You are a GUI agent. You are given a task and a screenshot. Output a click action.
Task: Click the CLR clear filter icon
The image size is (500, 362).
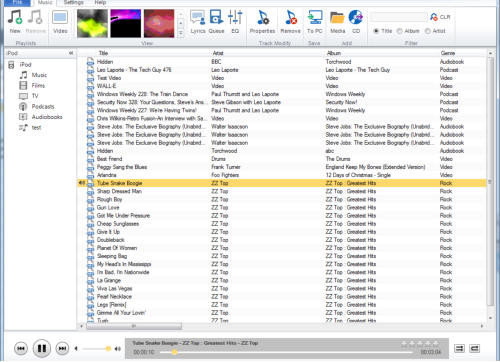[440, 17]
